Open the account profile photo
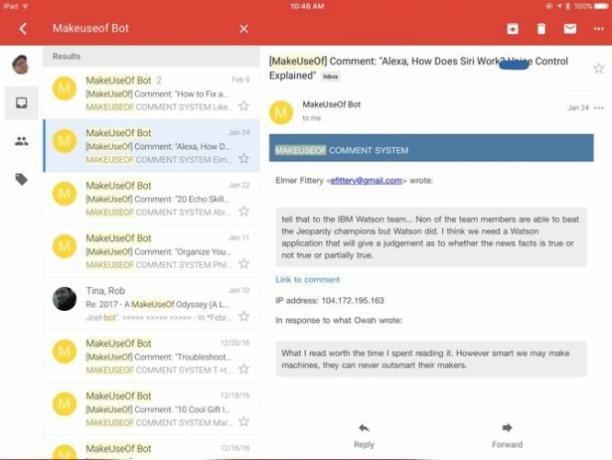The width and height of the screenshot is (612, 460). 21,64
